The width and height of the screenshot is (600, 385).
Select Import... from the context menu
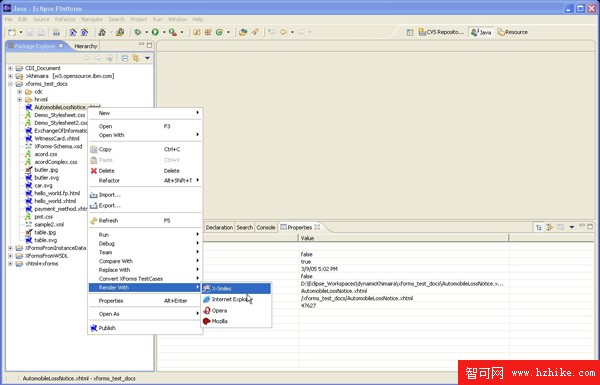pos(145,195)
